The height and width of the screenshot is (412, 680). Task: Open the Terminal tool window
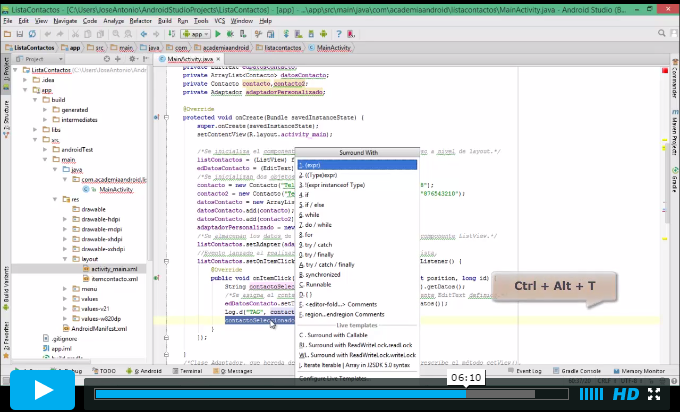(x=187, y=371)
